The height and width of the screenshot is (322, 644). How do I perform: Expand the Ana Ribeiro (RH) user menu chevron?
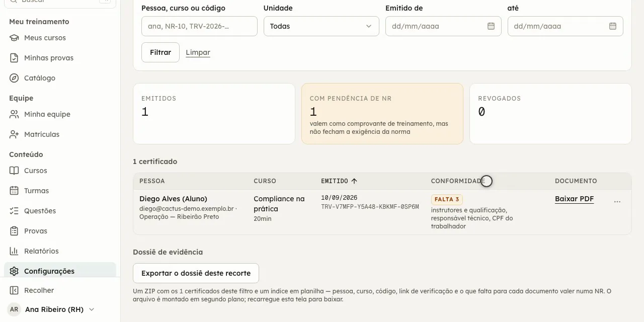click(x=92, y=309)
